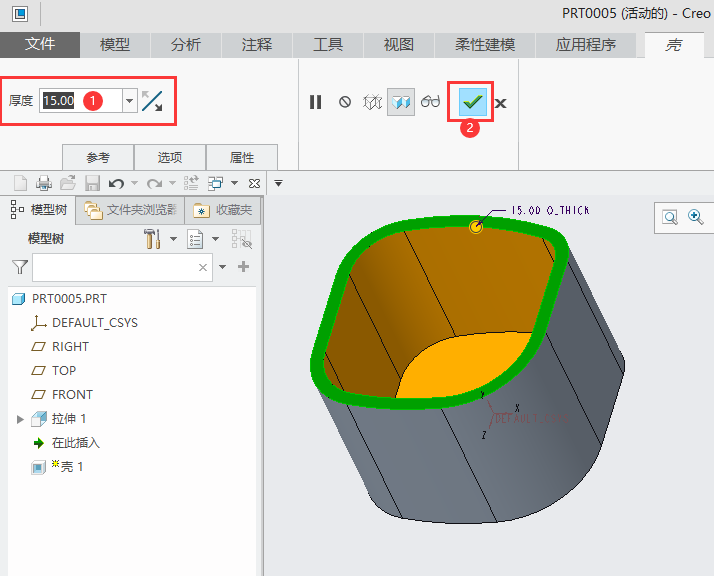Open the tree show options dropdown arrow
This screenshot has width=714, height=576.
click(x=215, y=239)
